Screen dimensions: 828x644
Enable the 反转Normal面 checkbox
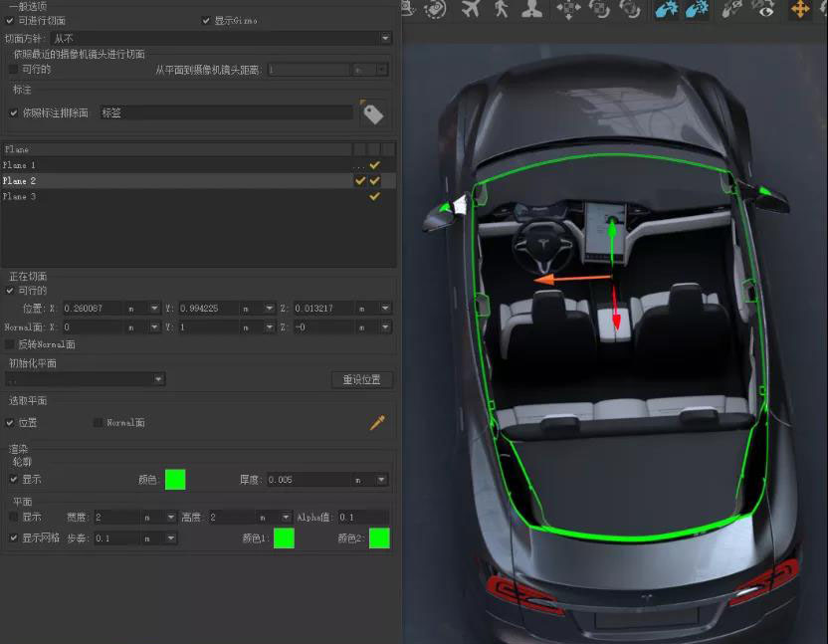(11, 344)
